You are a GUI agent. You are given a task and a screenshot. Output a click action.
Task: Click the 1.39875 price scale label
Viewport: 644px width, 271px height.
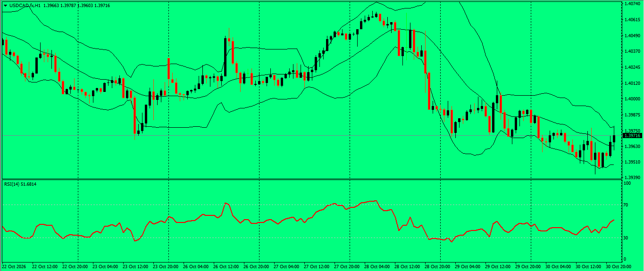(632, 115)
